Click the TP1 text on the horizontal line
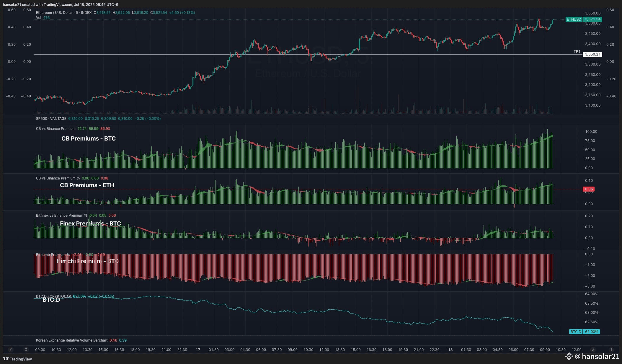The height and width of the screenshot is (364, 622). click(x=577, y=52)
